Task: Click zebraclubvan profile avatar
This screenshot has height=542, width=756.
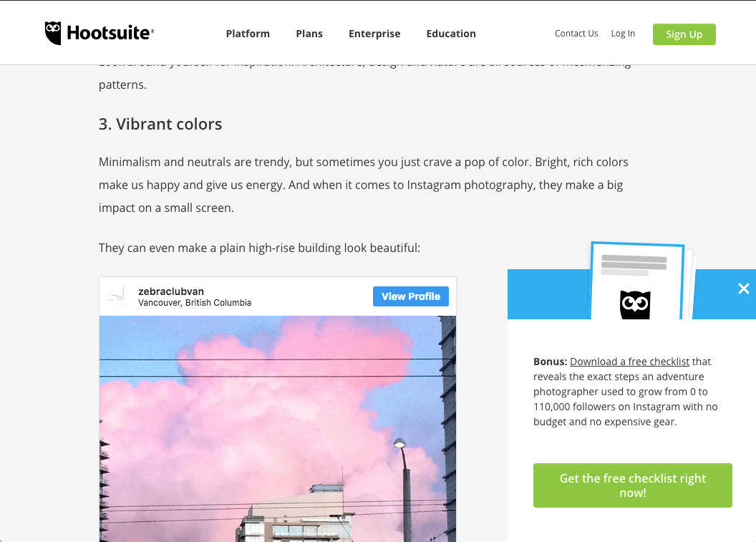Action: tap(118, 296)
